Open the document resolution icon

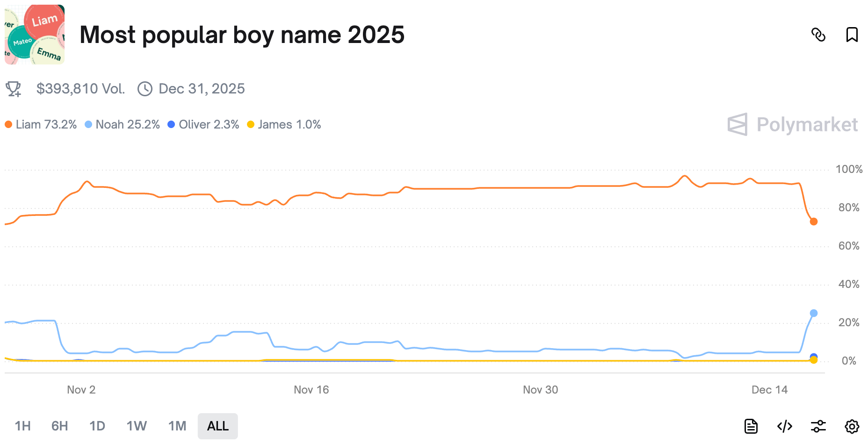(751, 426)
